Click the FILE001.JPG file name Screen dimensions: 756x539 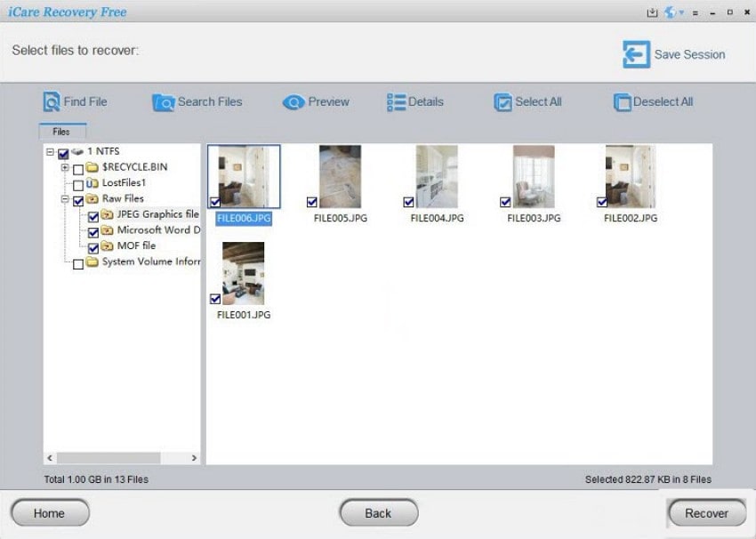tap(244, 315)
